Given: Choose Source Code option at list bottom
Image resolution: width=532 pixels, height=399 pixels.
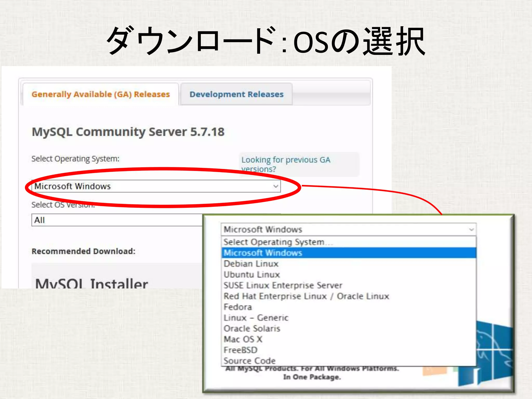Looking at the screenshot, I should tap(249, 361).
